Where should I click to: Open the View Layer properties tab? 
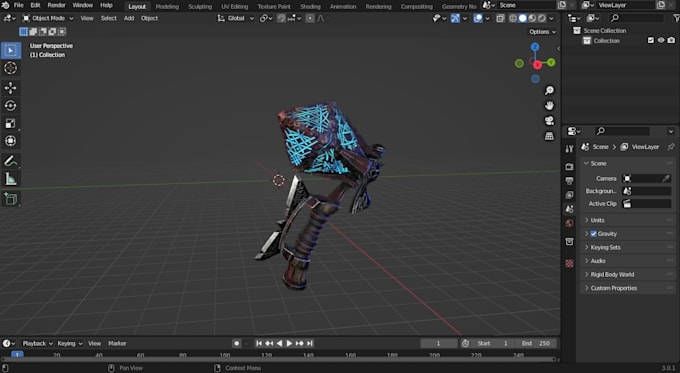click(x=569, y=195)
